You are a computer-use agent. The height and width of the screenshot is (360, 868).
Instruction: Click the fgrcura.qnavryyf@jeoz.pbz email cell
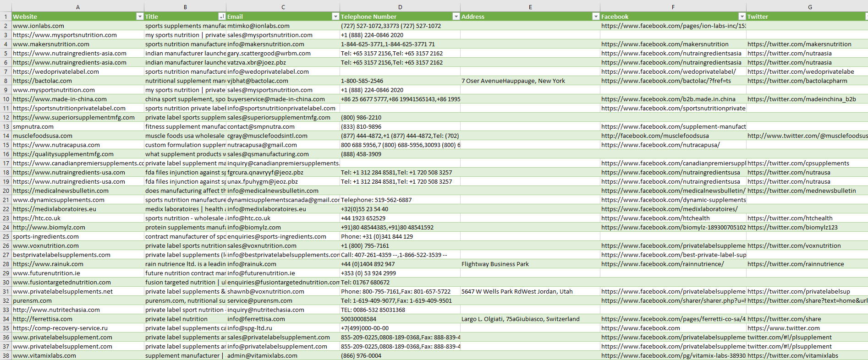click(283, 172)
